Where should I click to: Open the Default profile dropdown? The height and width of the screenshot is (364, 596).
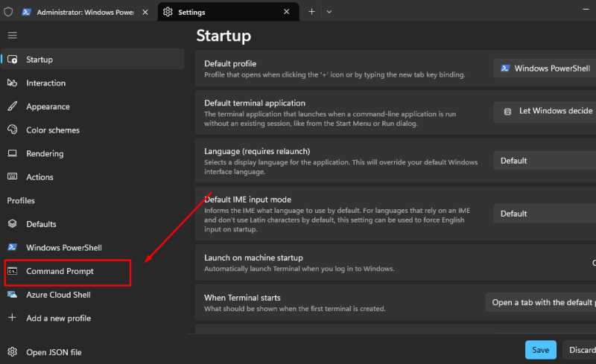pyautogui.click(x=545, y=68)
